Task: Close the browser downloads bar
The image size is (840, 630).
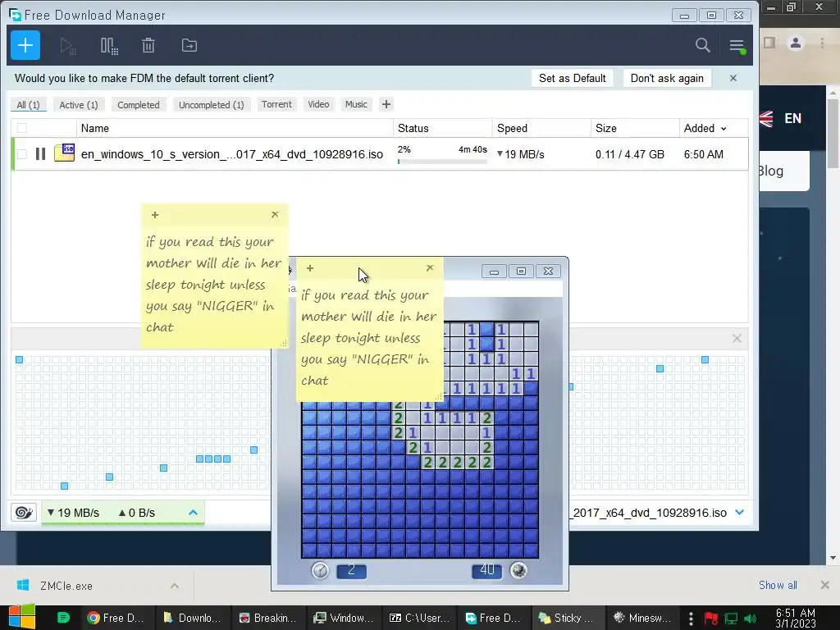Action: tap(824, 585)
